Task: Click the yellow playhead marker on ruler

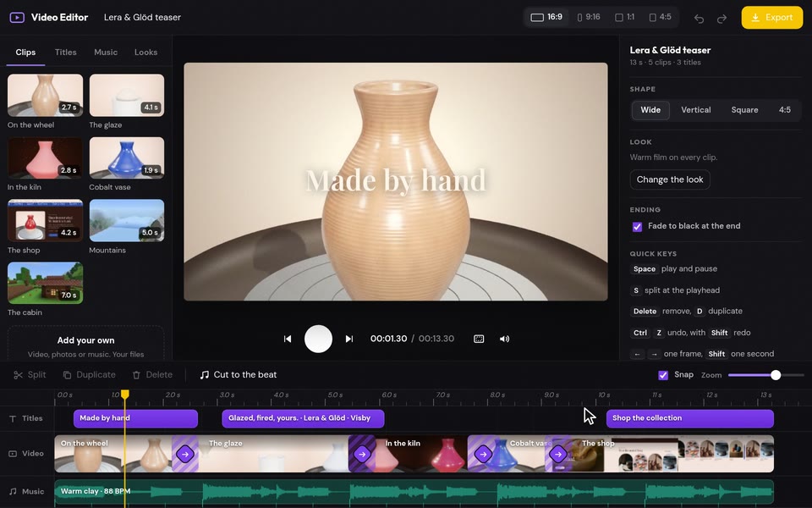Action: click(x=125, y=395)
